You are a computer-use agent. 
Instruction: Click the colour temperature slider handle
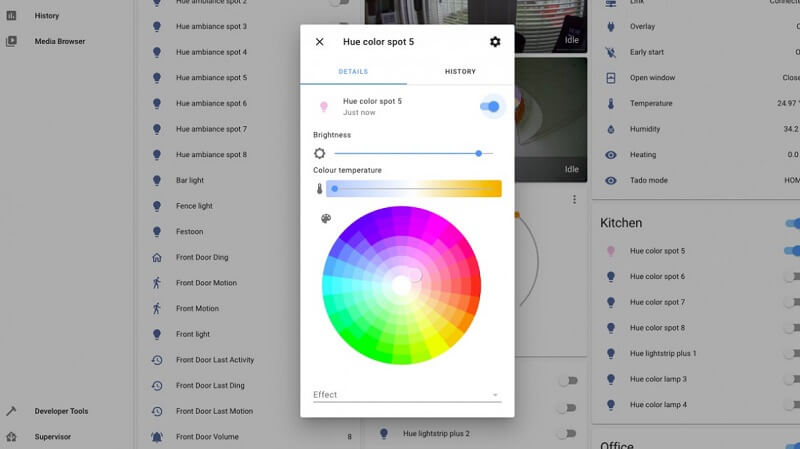click(335, 189)
